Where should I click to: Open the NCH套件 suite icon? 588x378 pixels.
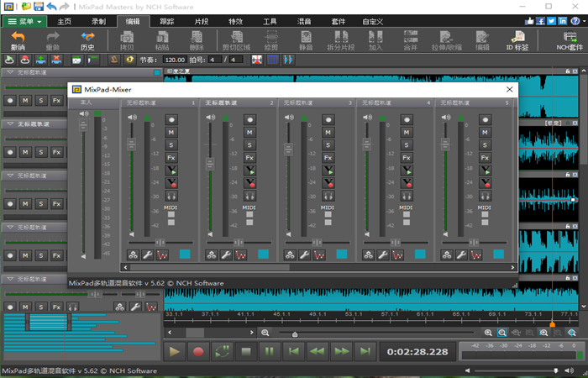coord(570,40)
